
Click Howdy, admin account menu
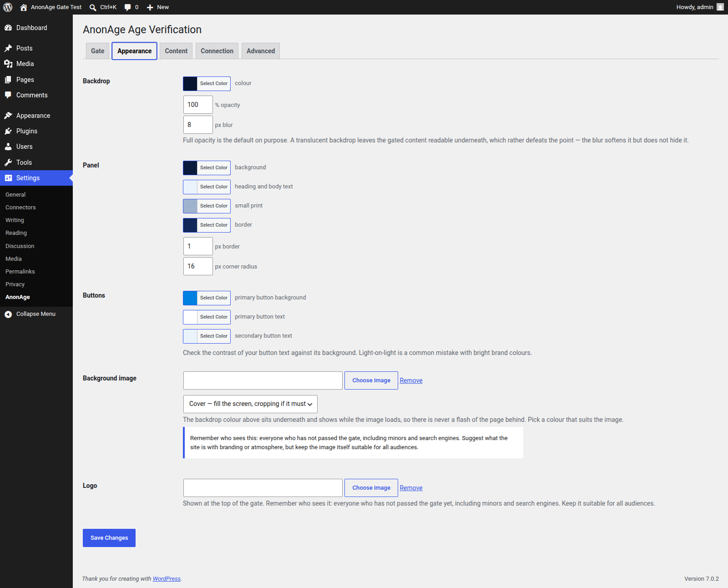coord(700,7)
